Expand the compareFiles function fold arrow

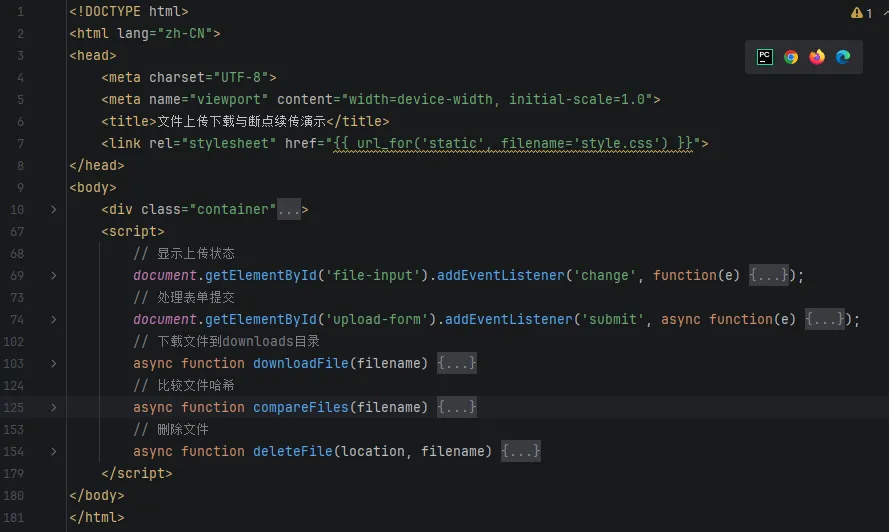(53, 408)
